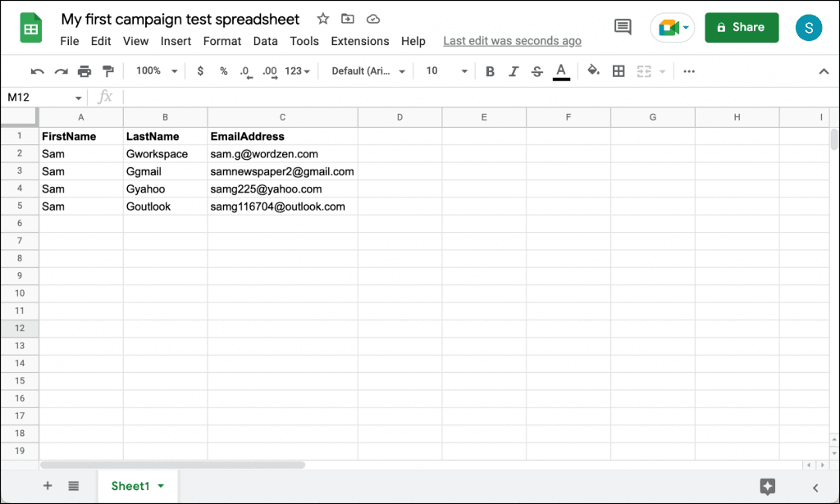Show side panel arrow
This screenshot has width=840, height=504.
815,488
